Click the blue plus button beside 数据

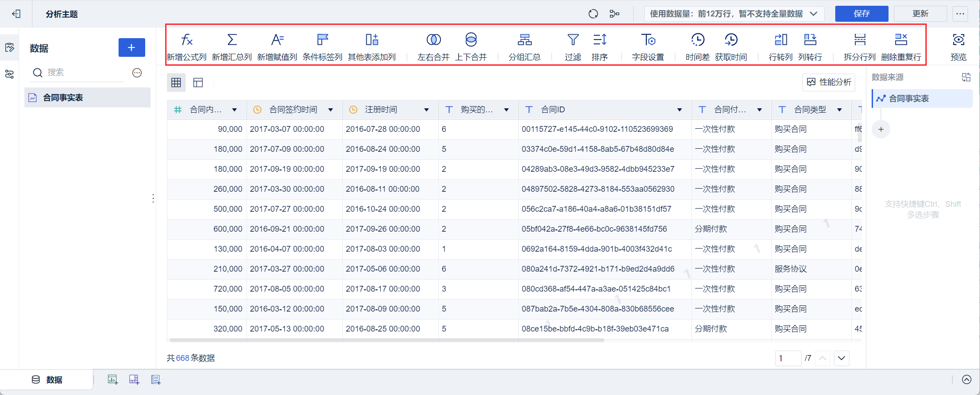tap(131, 47)
